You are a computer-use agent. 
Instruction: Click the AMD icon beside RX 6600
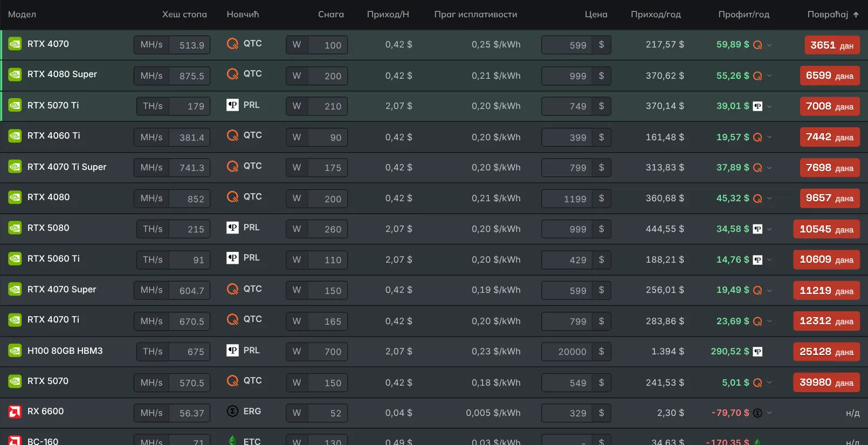point(15,412)
